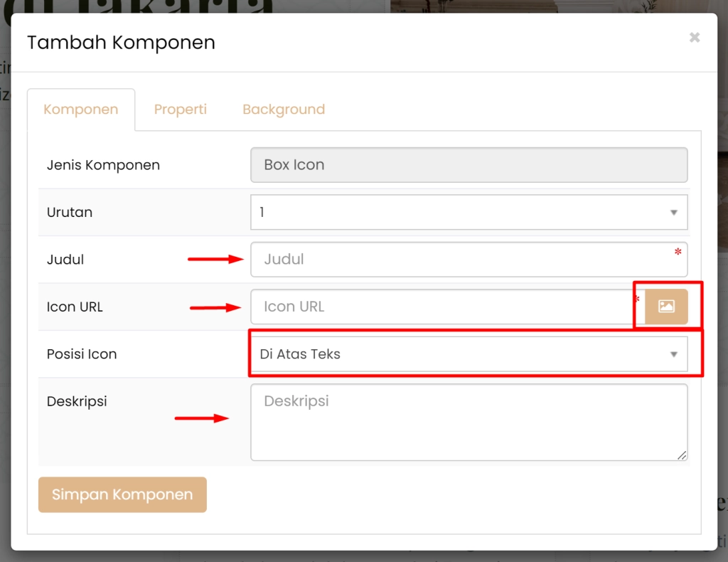Click the disabled Box Icon field
Viewport: 728px width, 562px height.
[469, 165]
